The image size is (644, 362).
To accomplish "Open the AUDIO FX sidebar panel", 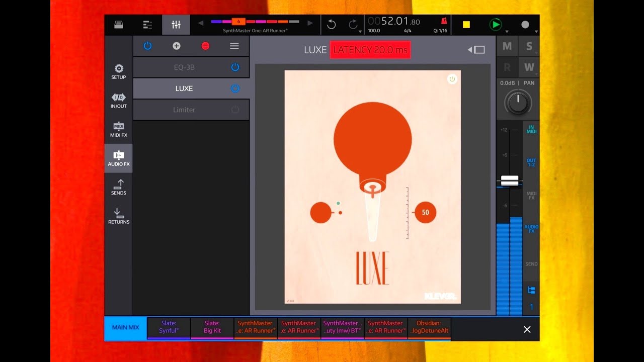I will [x=119, y=158].
